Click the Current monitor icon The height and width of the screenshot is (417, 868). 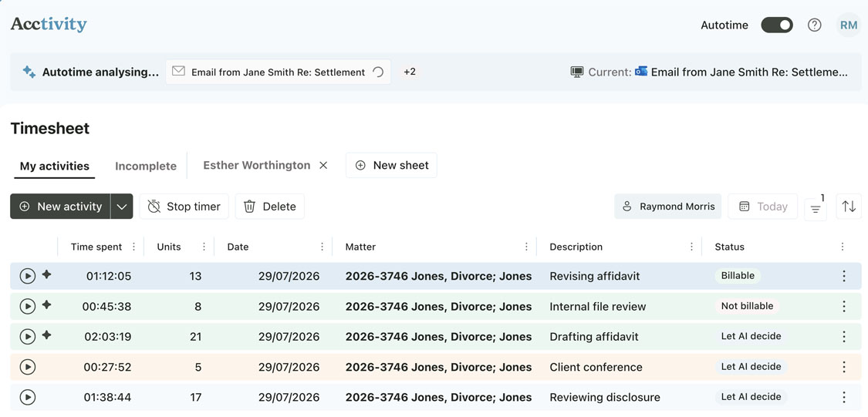click(577, 72)
